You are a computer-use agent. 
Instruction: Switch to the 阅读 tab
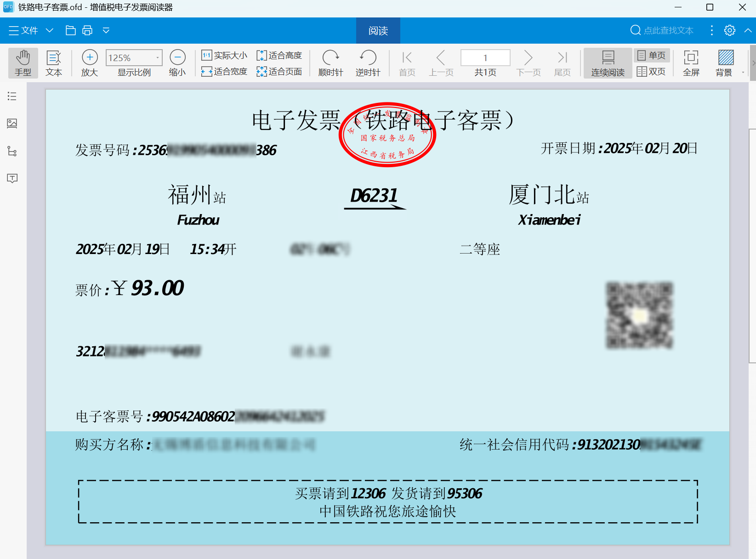pos(378,30)
